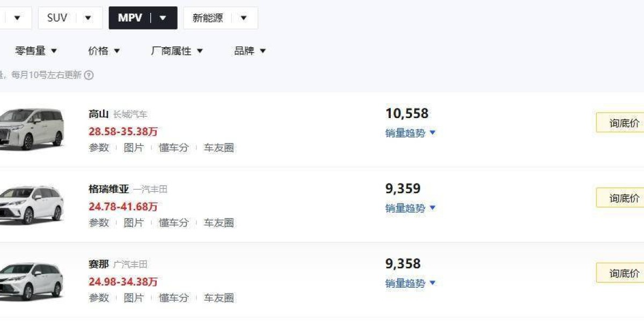
Task: Click 询底价 button for 高山
Action: click(x=623, y=123)
